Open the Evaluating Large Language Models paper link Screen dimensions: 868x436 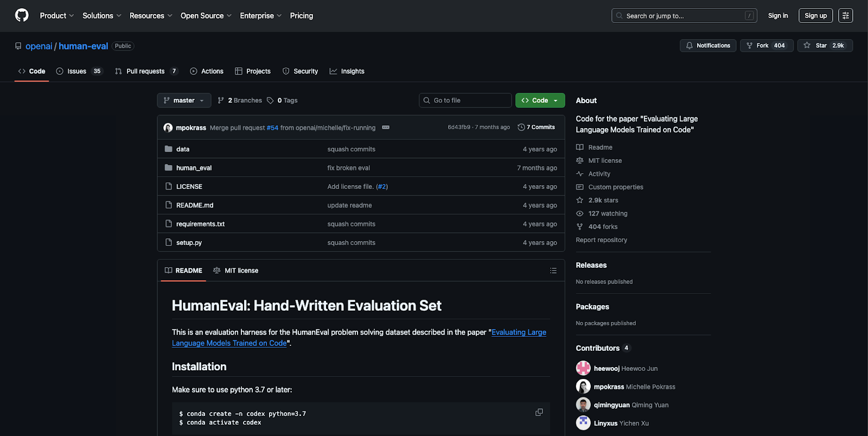[359, 338]
